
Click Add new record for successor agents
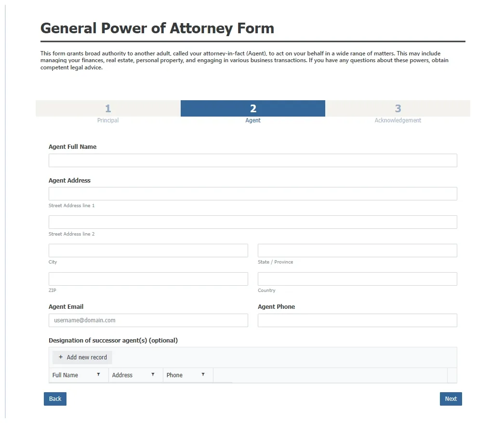(x=82, y=357)
